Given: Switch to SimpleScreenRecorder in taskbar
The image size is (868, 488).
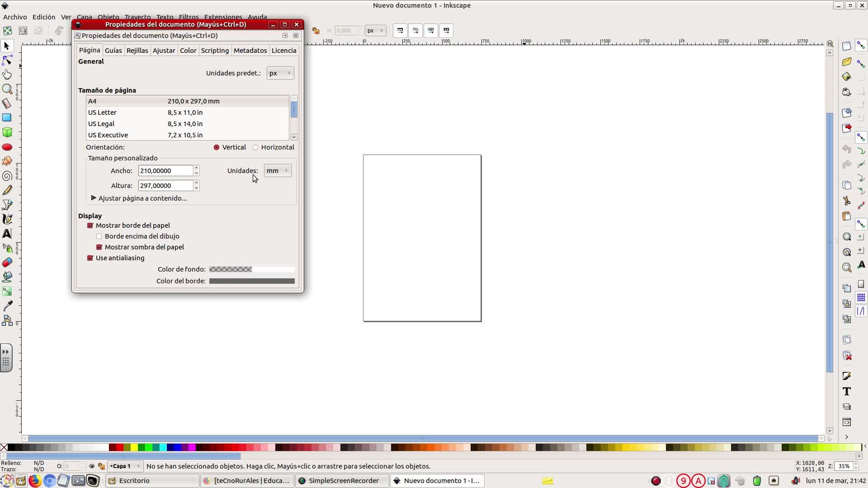Looking at the screenshot, I should [x=342, y=481].
